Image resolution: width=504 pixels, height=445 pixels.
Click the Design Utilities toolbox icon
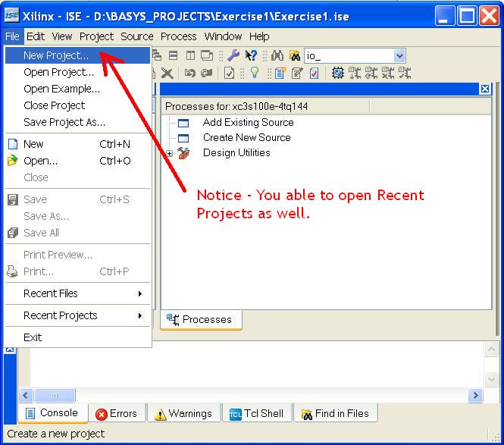pyautogui.click(x=183, y=153)
